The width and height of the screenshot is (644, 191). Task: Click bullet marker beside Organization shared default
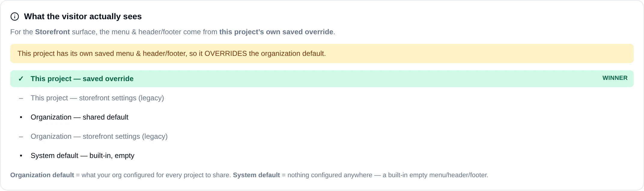coord(21,117)
